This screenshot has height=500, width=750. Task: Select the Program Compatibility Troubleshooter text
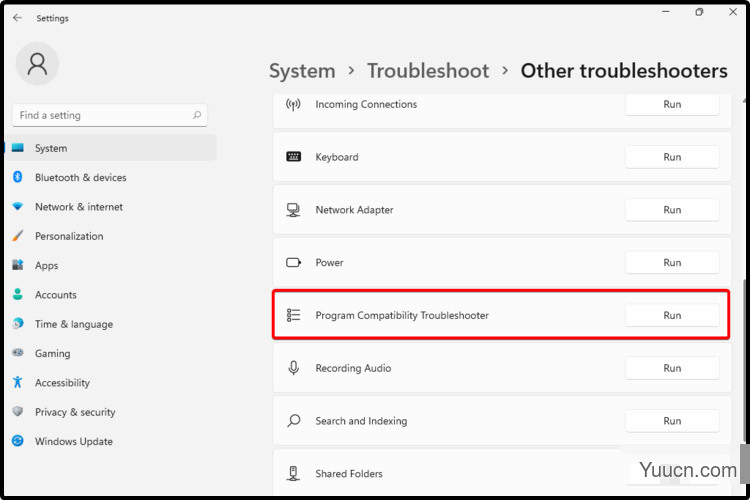click(x=402, y=315)
